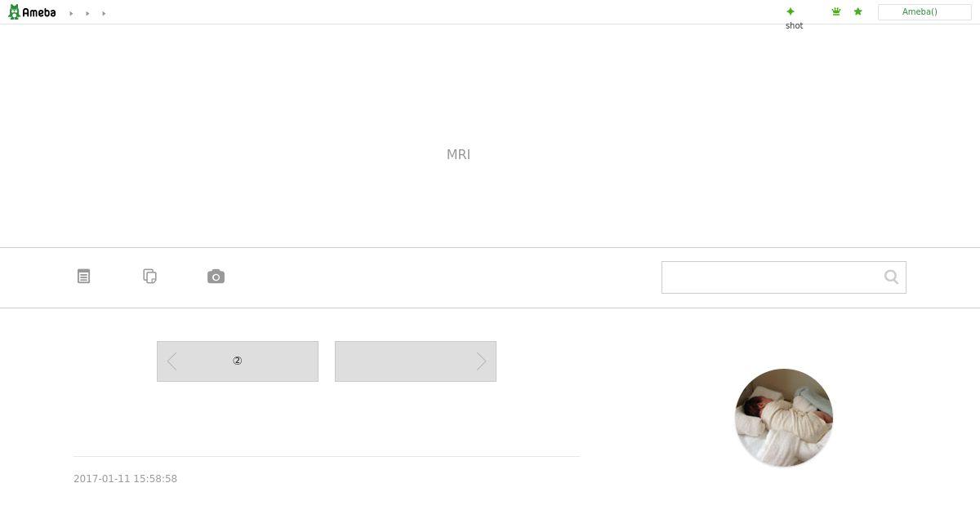Viewport: 980px width, 514px height.
Task: Click the MRI blog title
Action: tap(458, 154)
